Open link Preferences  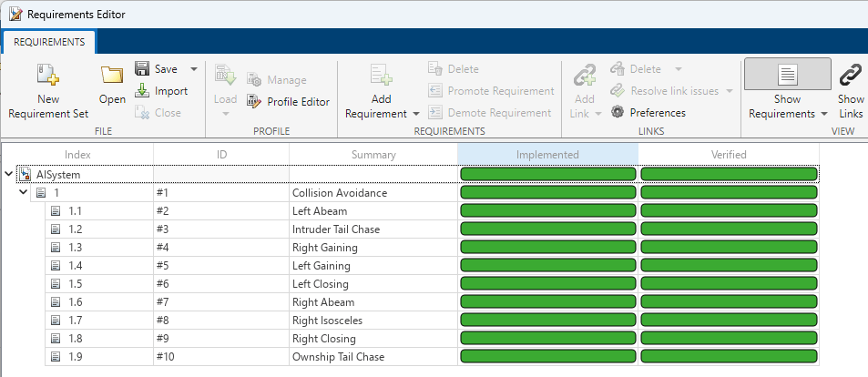pos(648,113)
